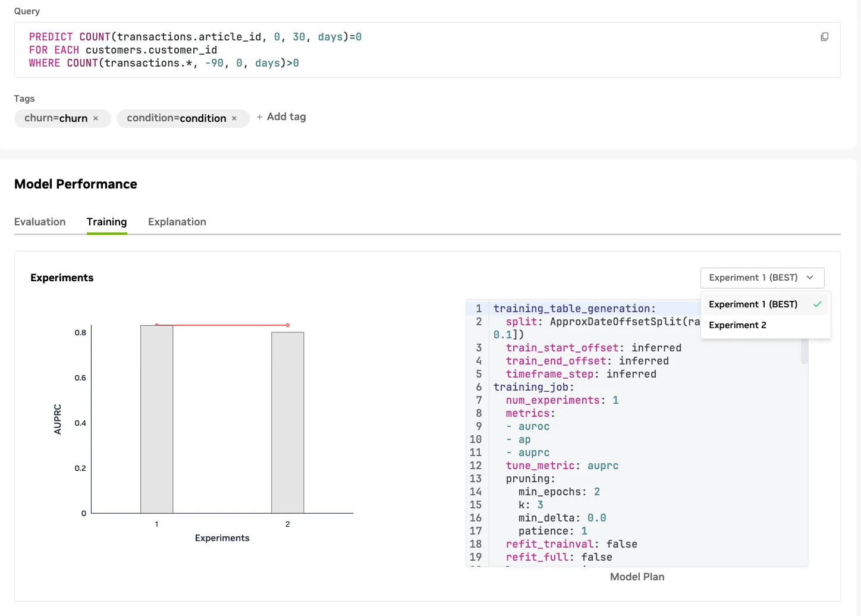
Task: Click the refit_trainval: false line
Action: pyautogui.click(x=571, y=544)
